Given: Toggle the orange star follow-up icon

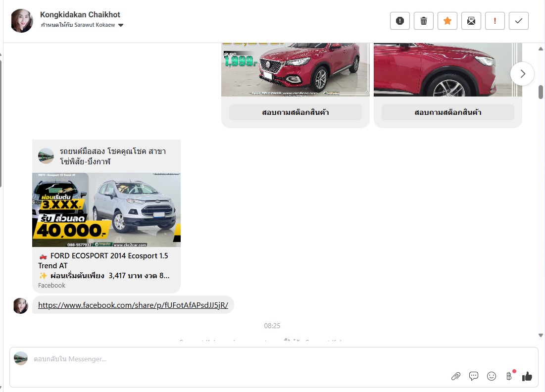Looking at the screenshot, I should (447, 21).
